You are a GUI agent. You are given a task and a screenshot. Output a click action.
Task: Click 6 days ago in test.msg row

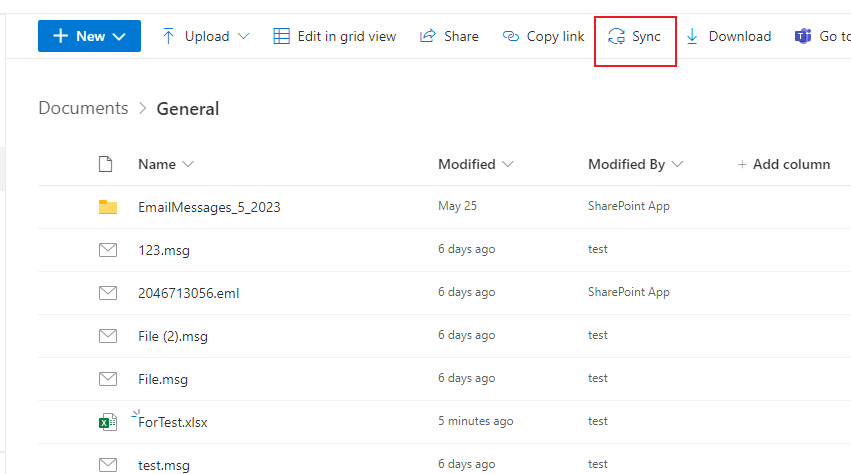(466, 464)
